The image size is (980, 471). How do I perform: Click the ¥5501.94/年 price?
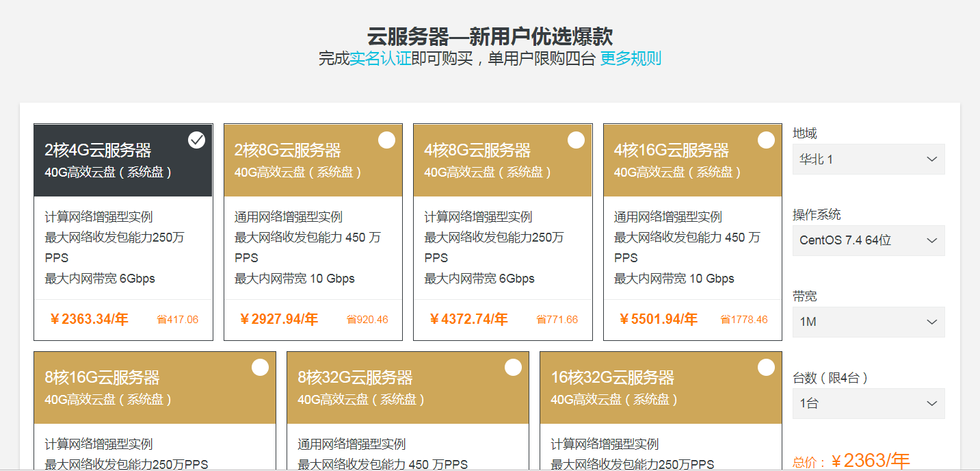point(659,319)
